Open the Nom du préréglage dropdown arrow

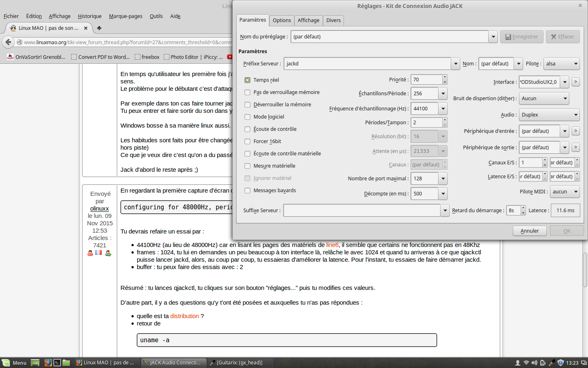pos(493,37)
